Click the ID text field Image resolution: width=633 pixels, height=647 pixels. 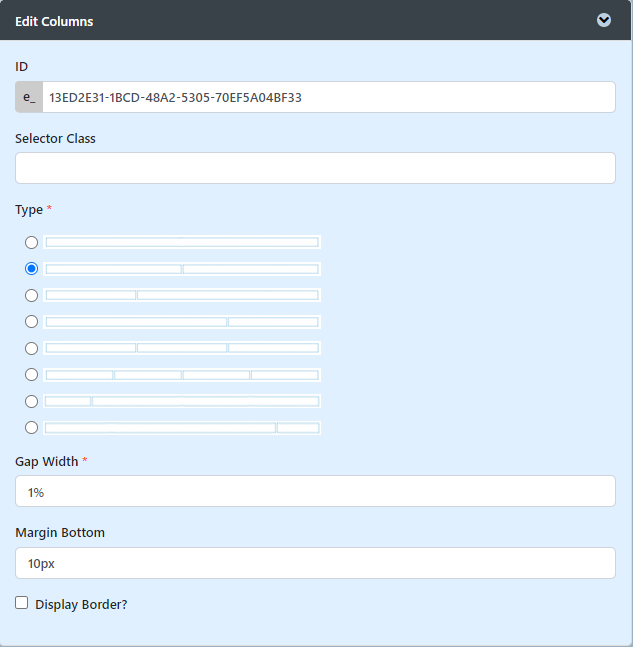coord(328,98)
